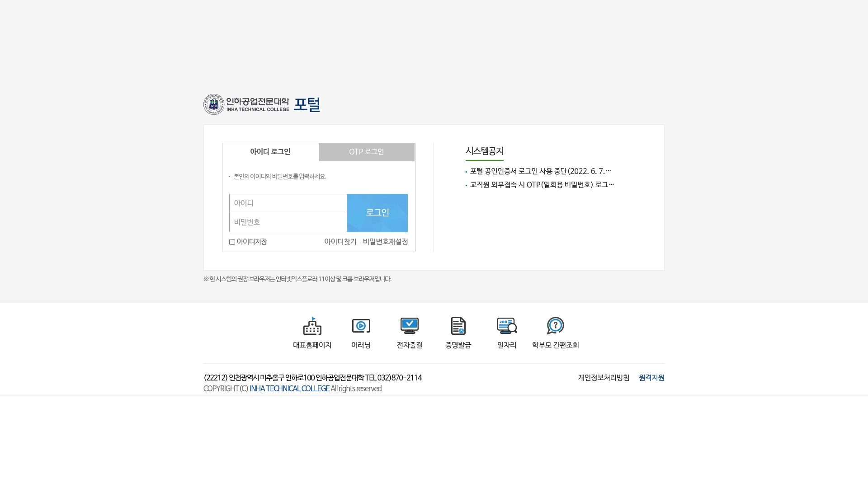This screenshot has height=488, width=868.
Task: Switch to the OTP 로그인 tab
Action: [367, 152]
